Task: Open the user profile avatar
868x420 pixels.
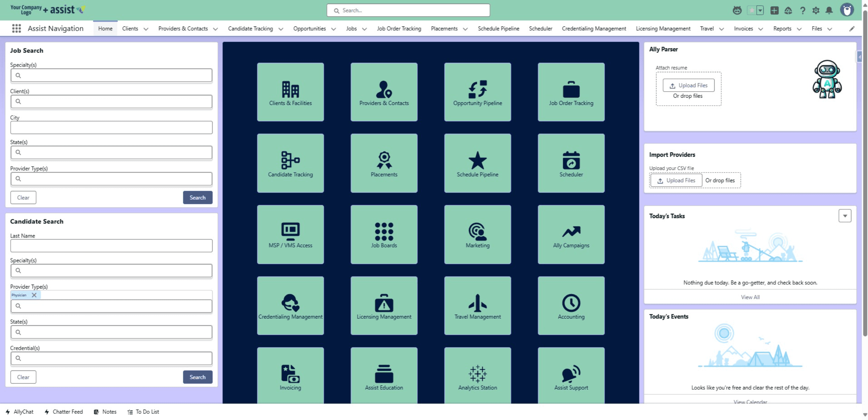Action: (x=846, y=10)
